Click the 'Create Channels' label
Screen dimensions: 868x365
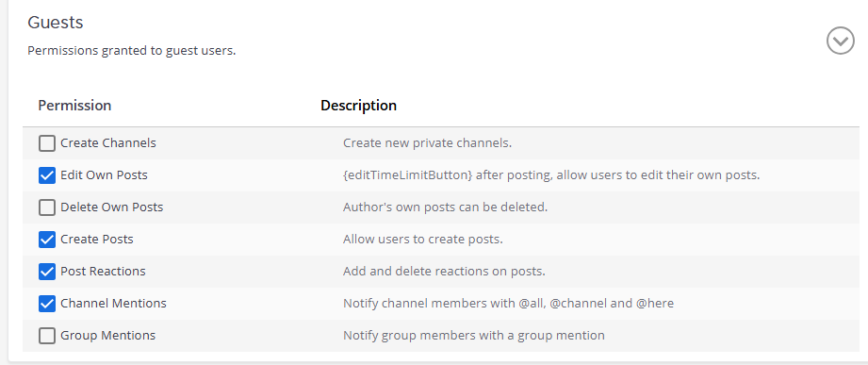pyautogui.click(x=108, y=143)
